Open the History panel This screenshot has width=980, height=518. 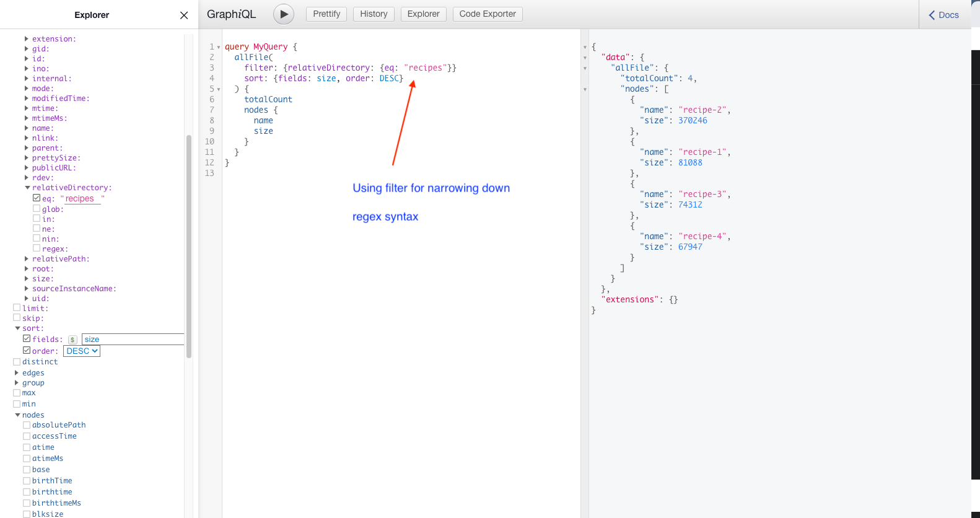(374, 14)
